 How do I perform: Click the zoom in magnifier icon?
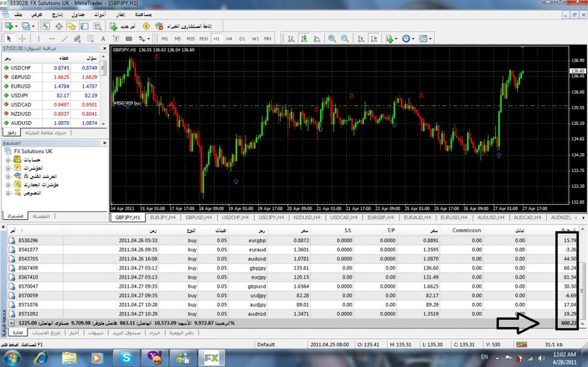coord(332,38)
